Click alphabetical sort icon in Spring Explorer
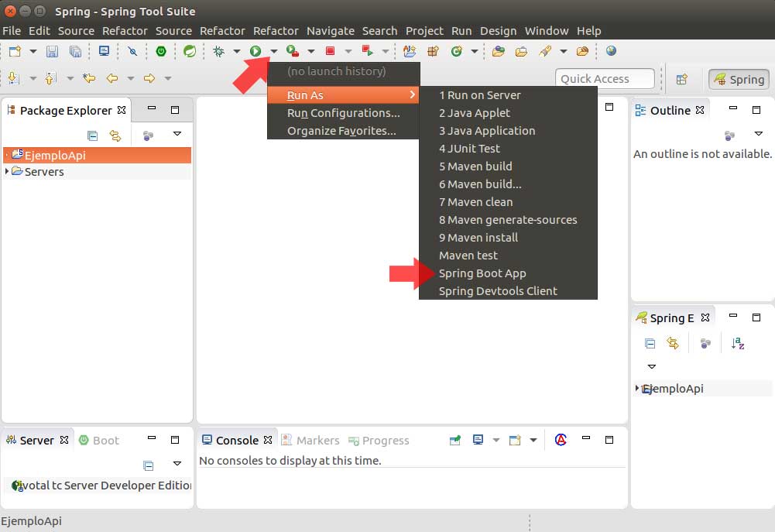The height and width of the screenshot is (532, 775). (737, 343)
